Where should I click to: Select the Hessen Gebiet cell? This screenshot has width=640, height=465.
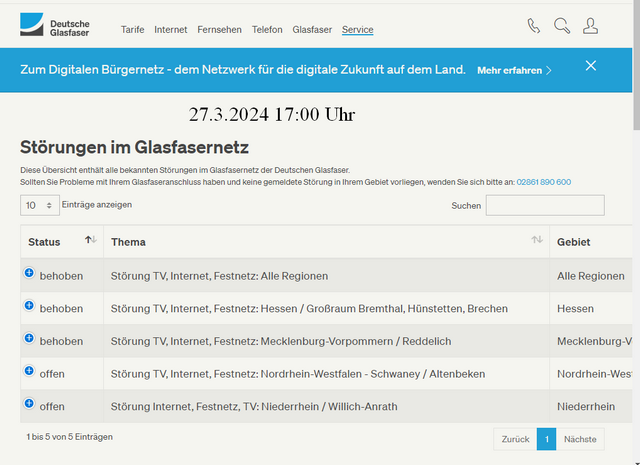(x=591, y=308)
